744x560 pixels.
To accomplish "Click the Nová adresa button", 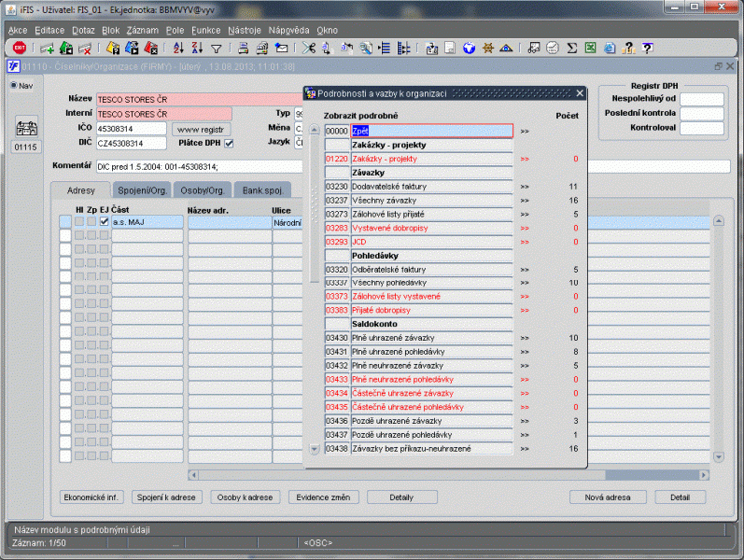I will 607,497.
